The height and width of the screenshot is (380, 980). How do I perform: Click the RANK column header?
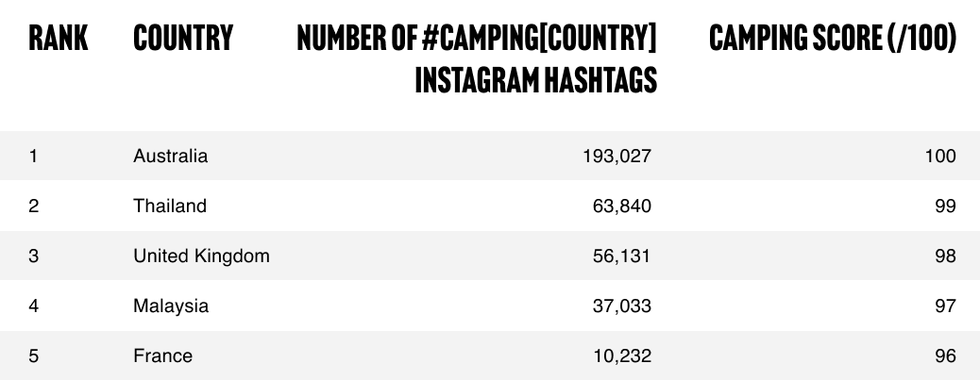point(59,38)
